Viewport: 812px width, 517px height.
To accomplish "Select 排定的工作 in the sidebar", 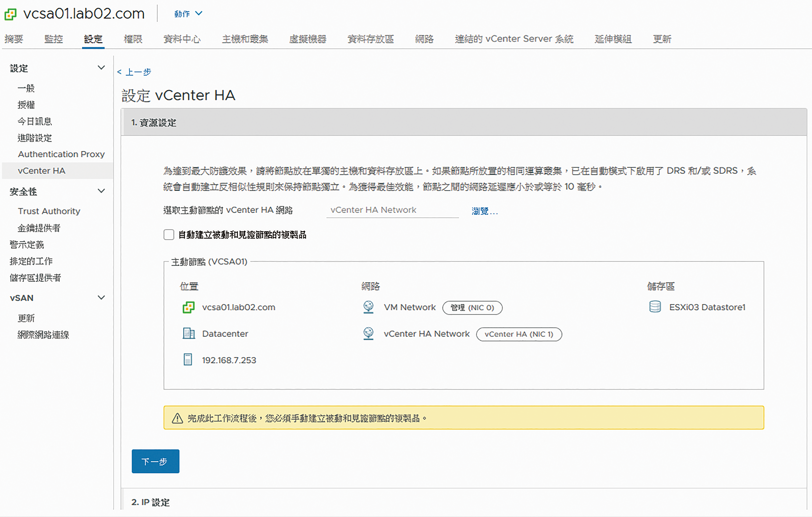I will 31,261.
